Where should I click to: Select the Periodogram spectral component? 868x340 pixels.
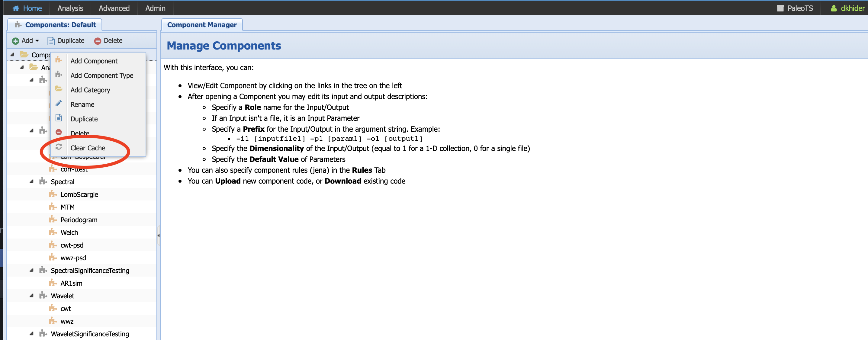click(x=79, y=220)
